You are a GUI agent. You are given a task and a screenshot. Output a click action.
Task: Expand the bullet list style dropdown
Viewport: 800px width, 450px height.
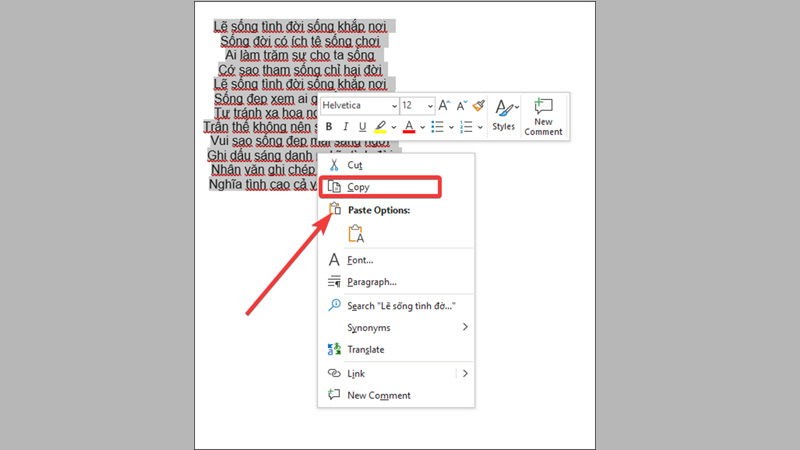pyautogui.click(x=451, y=127)
